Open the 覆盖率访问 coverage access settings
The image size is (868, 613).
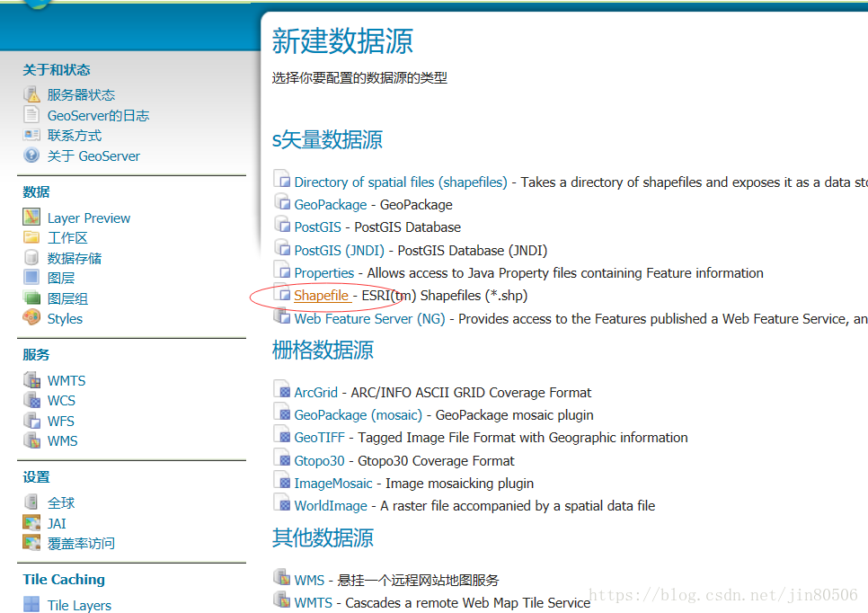coord(81,543)
